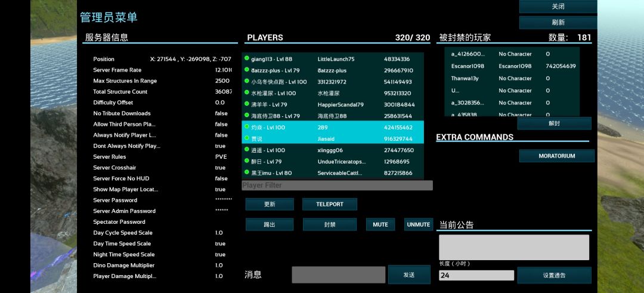
Task: Select highlighted player 灼焱 - Lvl 100
Action: 333,127
